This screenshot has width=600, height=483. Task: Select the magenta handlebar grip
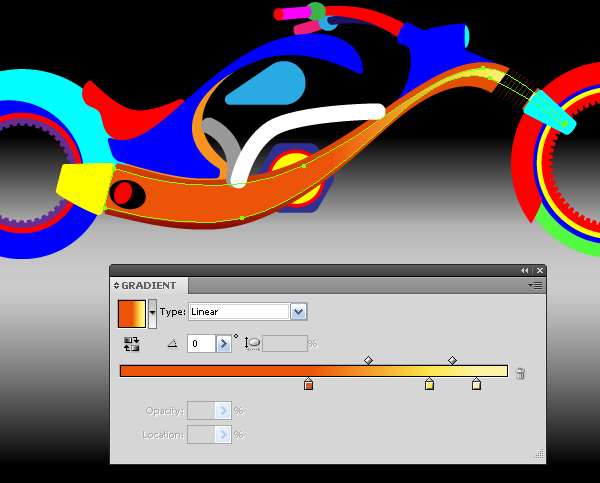pos(295,13)
